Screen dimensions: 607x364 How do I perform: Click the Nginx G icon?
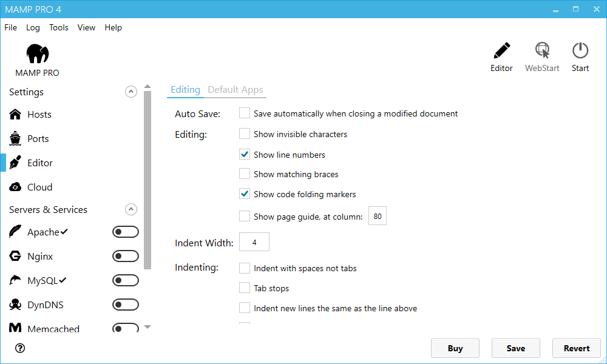tap(15, 256)
